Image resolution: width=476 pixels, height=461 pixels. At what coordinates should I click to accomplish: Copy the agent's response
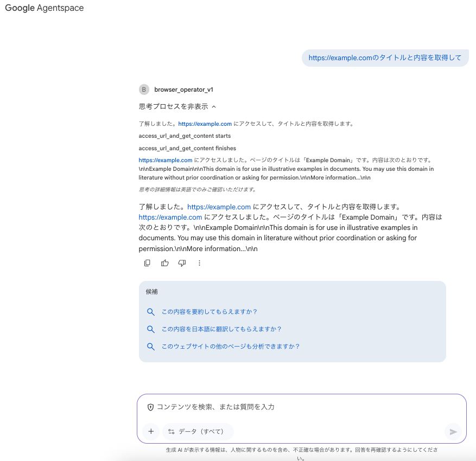[x=147, y=262]
